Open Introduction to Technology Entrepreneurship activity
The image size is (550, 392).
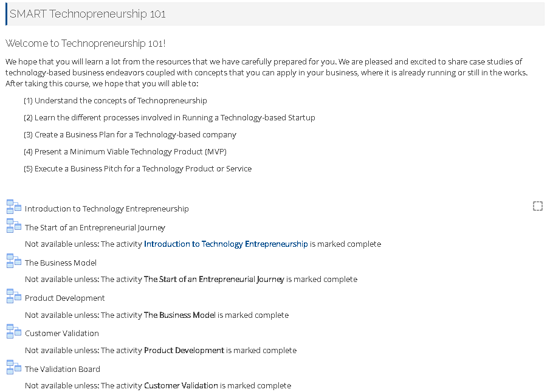coord(106,208)
